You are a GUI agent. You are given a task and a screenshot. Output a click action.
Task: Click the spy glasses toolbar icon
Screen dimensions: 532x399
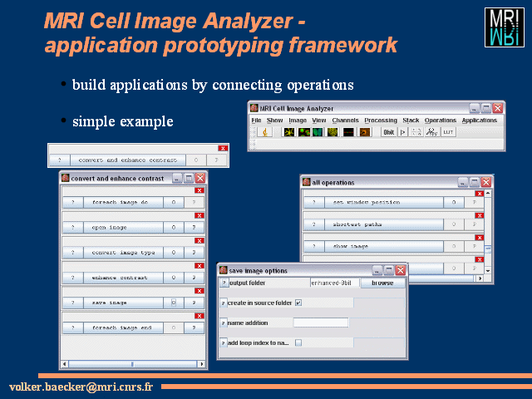(x=432, y=132)
